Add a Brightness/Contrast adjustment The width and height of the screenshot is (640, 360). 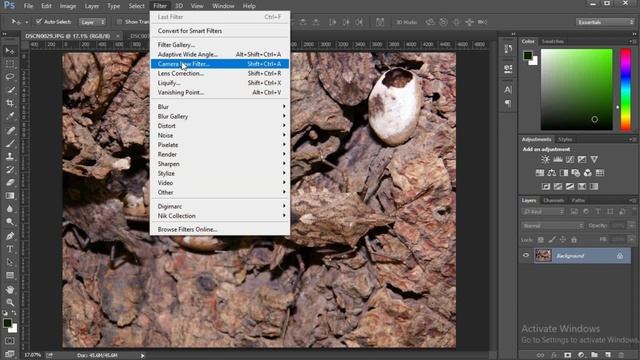(x=545, y=160)
